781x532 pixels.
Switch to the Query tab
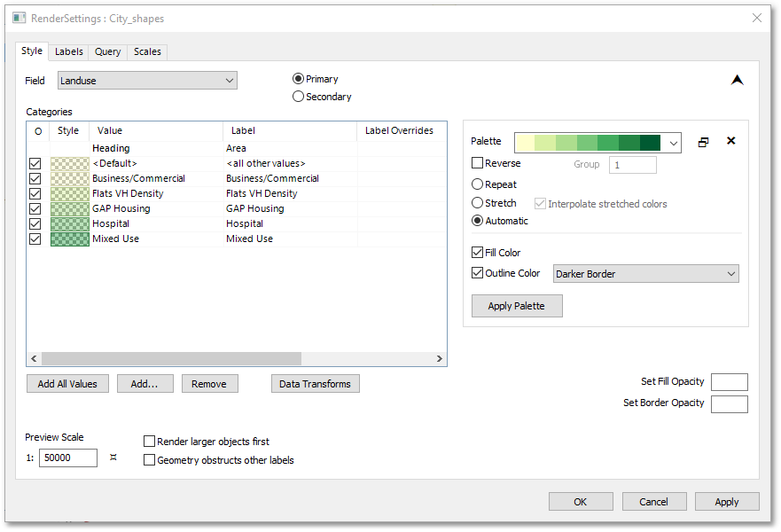[107, 51]
